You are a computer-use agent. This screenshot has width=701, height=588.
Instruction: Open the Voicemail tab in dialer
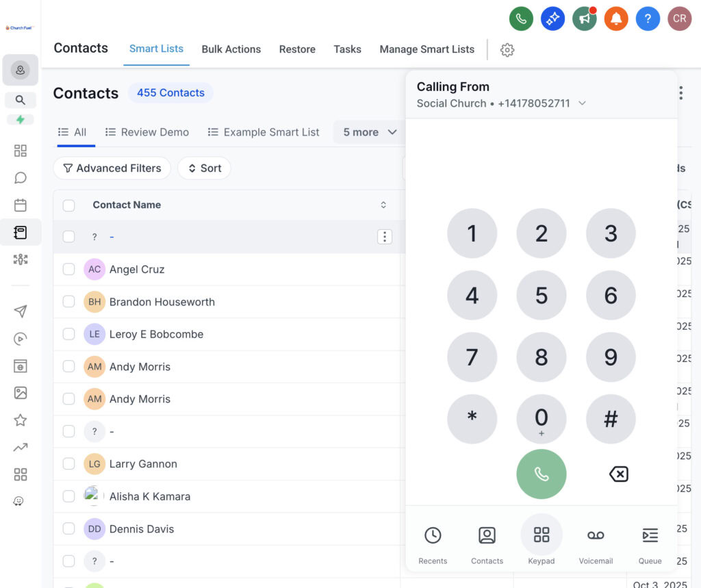[596, 546]
